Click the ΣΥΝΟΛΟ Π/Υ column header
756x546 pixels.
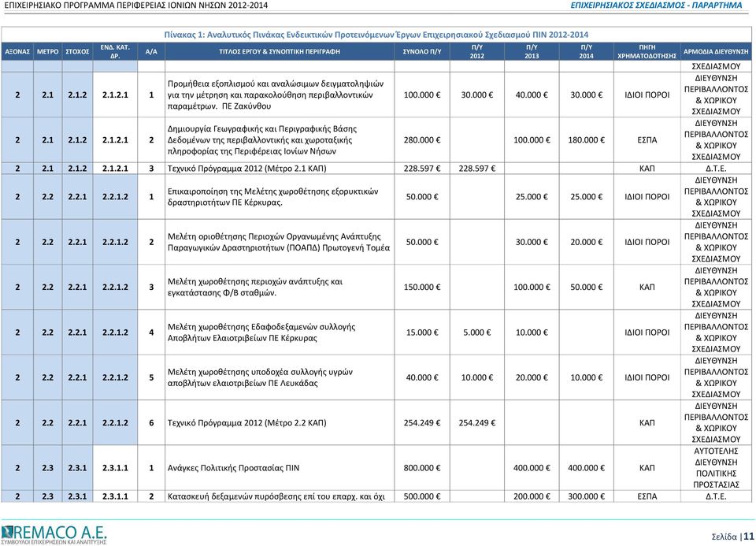(422, 52)
